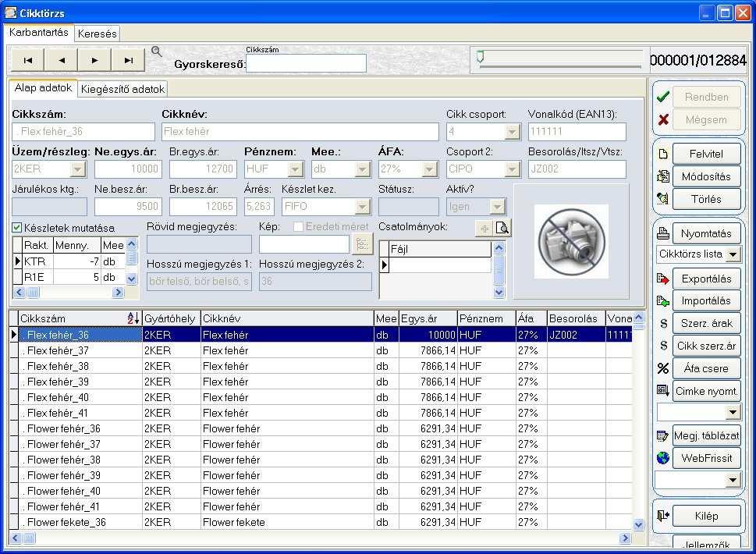Jump to first record navigation button
Image resolution: width=756 pixels, height=554 pixels.
tap(27, 60)
